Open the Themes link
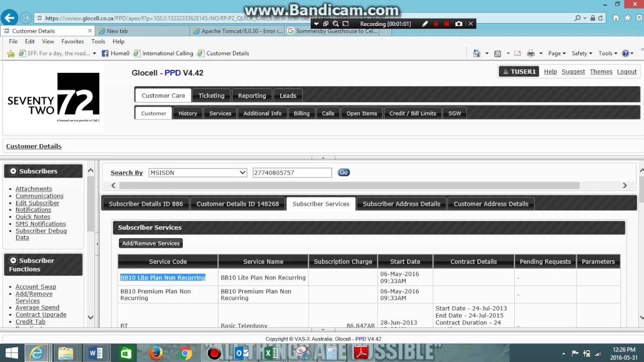This screenshot has width=644, height=362. [x=601, y=72]
